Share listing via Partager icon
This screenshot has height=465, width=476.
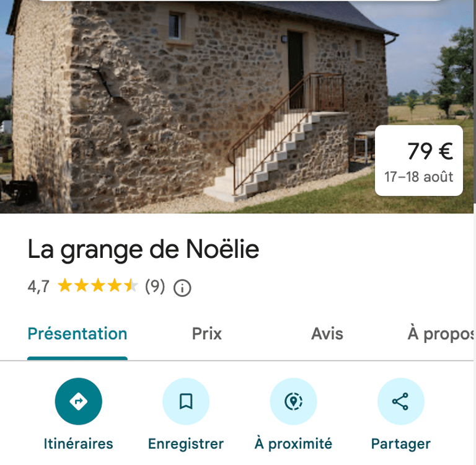(401, 401)
